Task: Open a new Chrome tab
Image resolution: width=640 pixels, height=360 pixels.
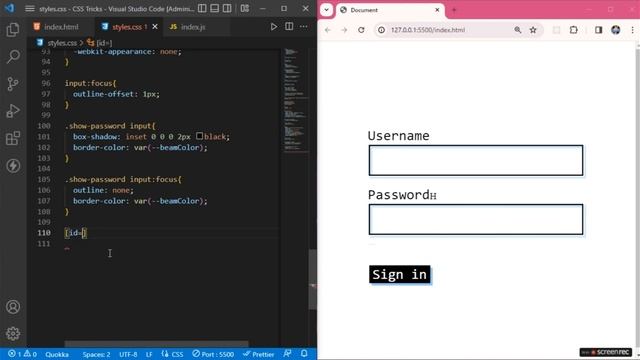Action: 454,10
